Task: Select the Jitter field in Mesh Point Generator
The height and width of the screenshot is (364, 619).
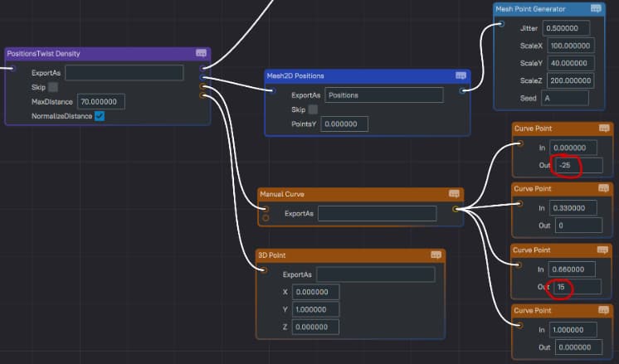Action: pyautogui.click(x=567, y=29)
